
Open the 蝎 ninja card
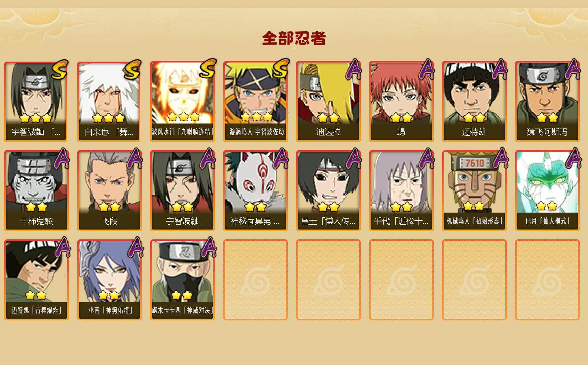point(401,101)
